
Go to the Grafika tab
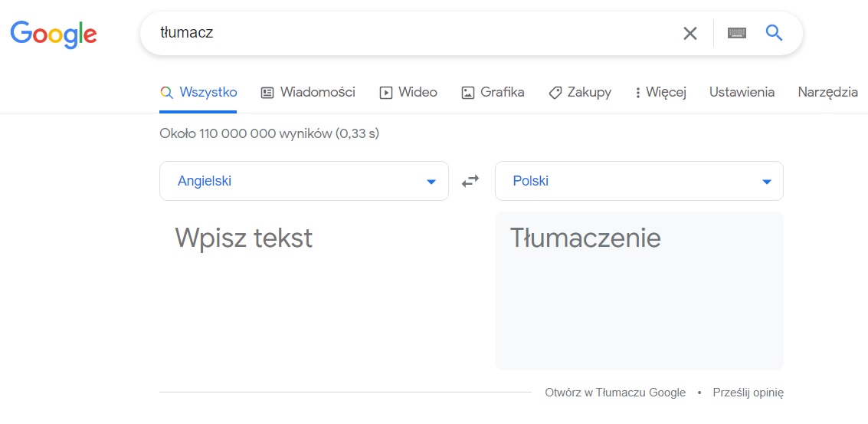(493, 93)
